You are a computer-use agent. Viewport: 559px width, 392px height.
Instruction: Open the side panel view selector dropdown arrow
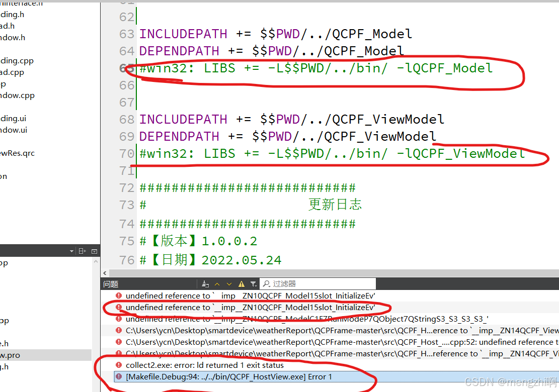[x=71, y=251]
